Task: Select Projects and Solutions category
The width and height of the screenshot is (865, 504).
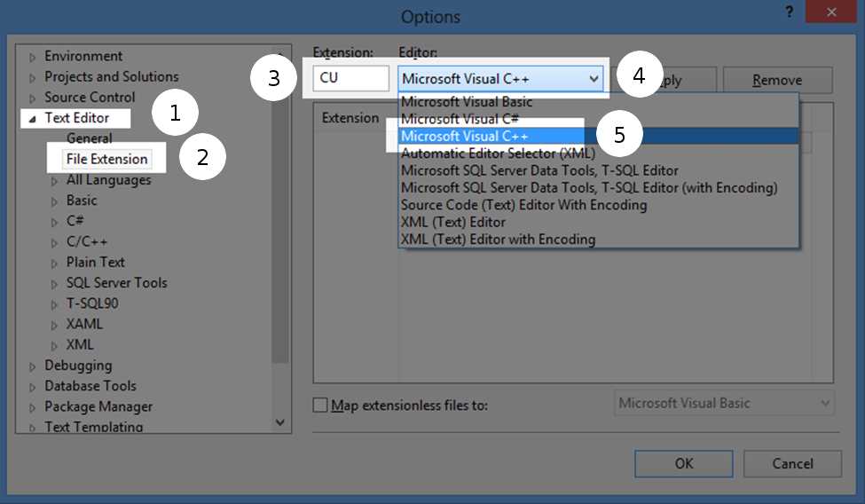Action: (x=112, y=76)
